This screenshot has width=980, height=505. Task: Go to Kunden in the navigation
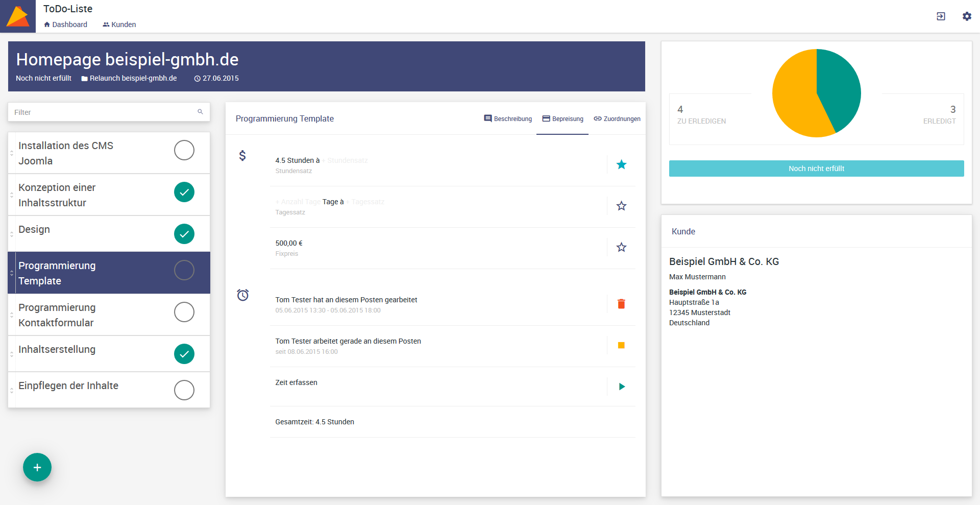coord(119,25)
